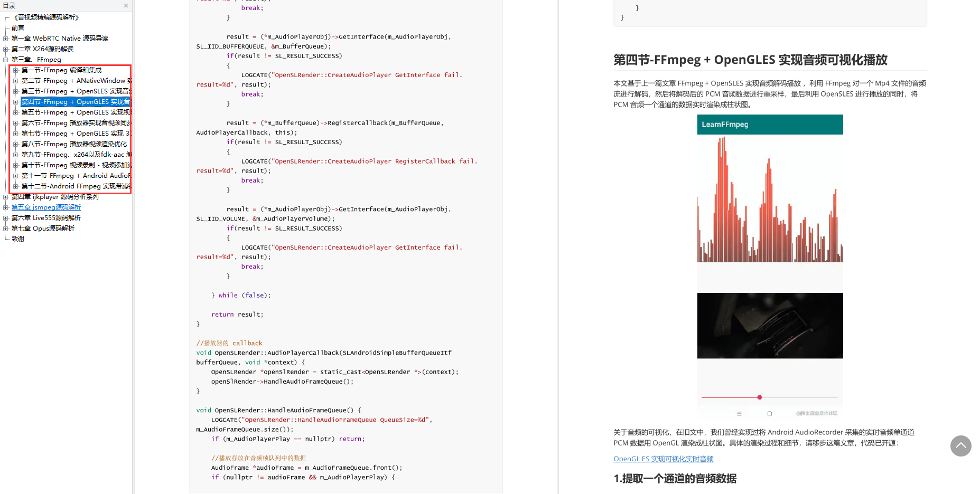This screenshot has width=980, height=494.
Task: Open 第九节-FFmpeg、x264以及fdk-aac section
Action: coord(76,155)
